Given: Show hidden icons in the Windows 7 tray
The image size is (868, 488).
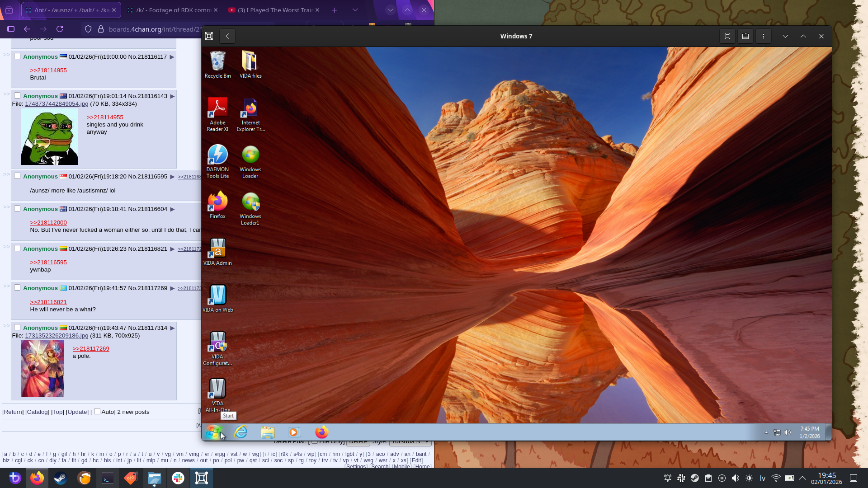Looking at the screenshot, I should (x=766, y=432).
